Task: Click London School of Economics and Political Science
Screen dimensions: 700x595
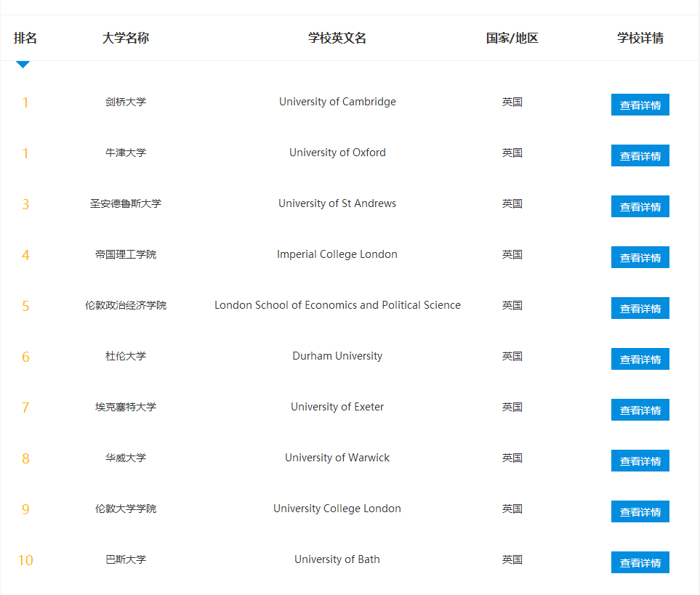Action: click(337, 306)
